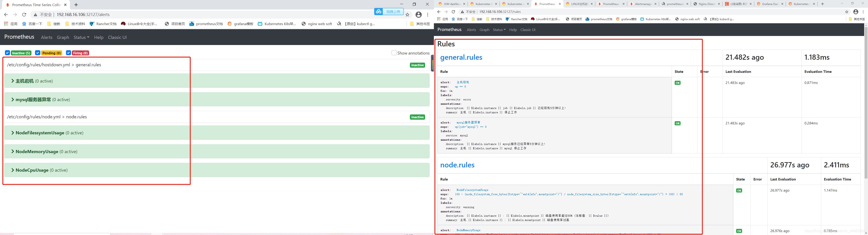Reload the rules page in right window
Screen dimensions: 868x235
[x=453, y=12]
